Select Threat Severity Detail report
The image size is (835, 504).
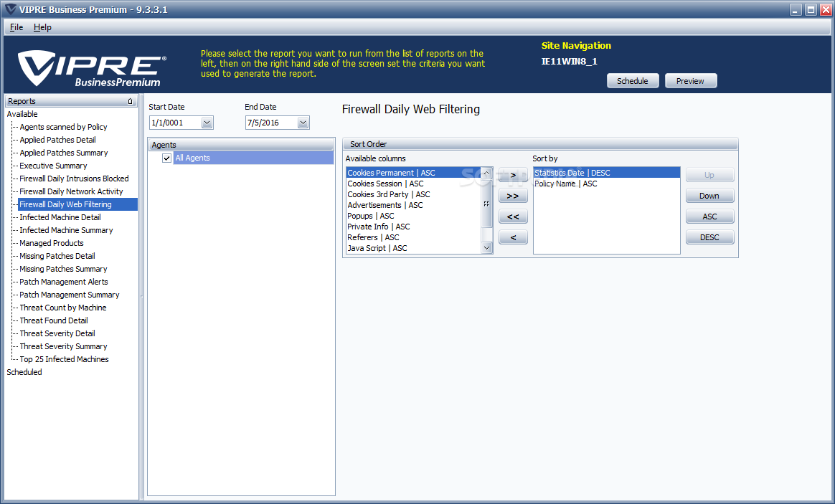point(57,333)
